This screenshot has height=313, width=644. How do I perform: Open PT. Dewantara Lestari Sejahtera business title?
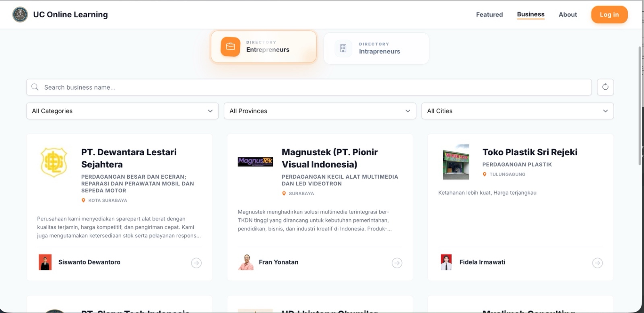tap(129, 158)
